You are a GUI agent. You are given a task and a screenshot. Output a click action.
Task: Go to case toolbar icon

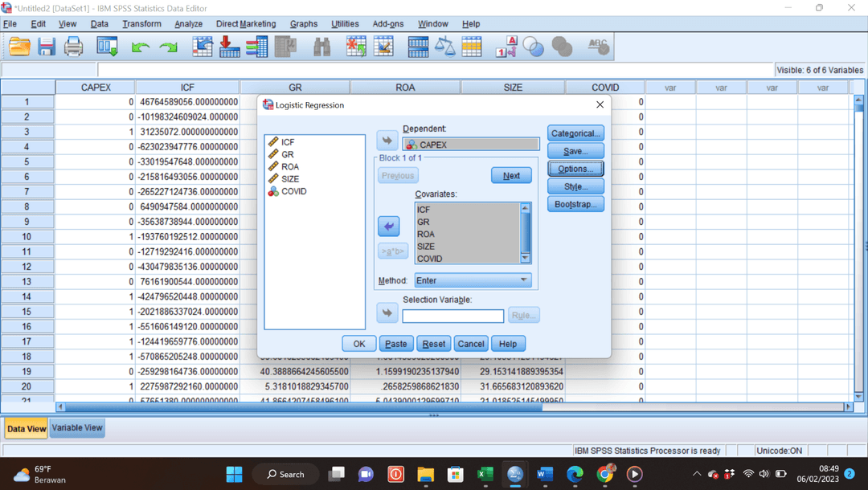203,47
